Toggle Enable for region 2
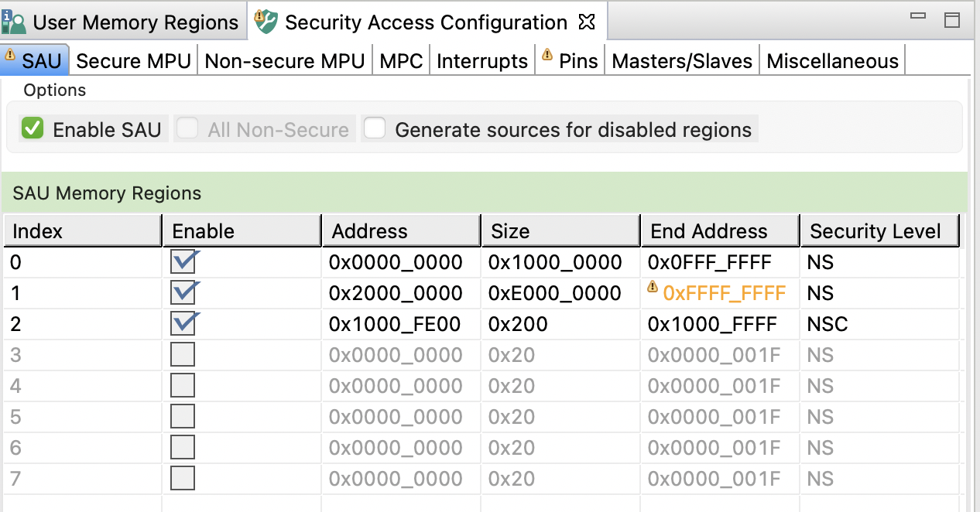Screen dimensions: 980x512 [x=183, y=323]
